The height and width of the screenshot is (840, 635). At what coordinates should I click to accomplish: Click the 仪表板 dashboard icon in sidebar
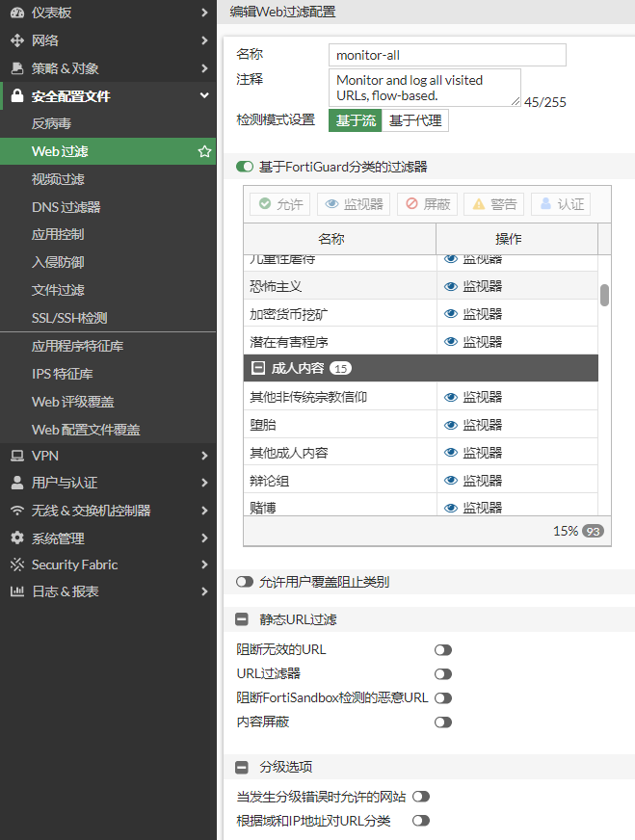pyautogui.click(x=16, y=13)
